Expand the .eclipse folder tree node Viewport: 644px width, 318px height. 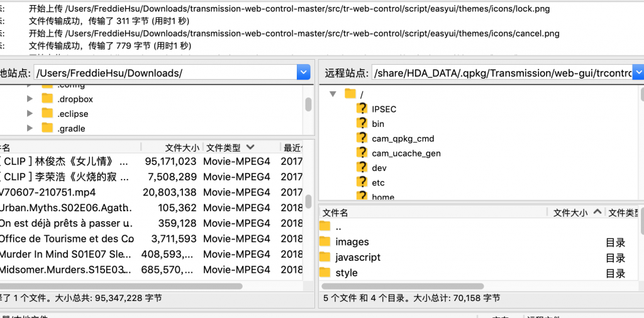coord(30,114)
